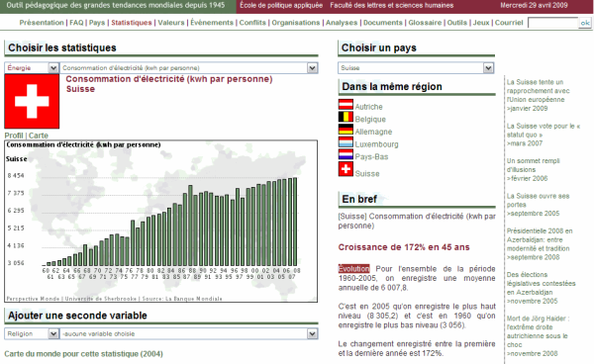This screenshot has height=364, width=594.
Task: Expand the Consommation d'électricité statistic dropdown
Action: click(189, 67)
